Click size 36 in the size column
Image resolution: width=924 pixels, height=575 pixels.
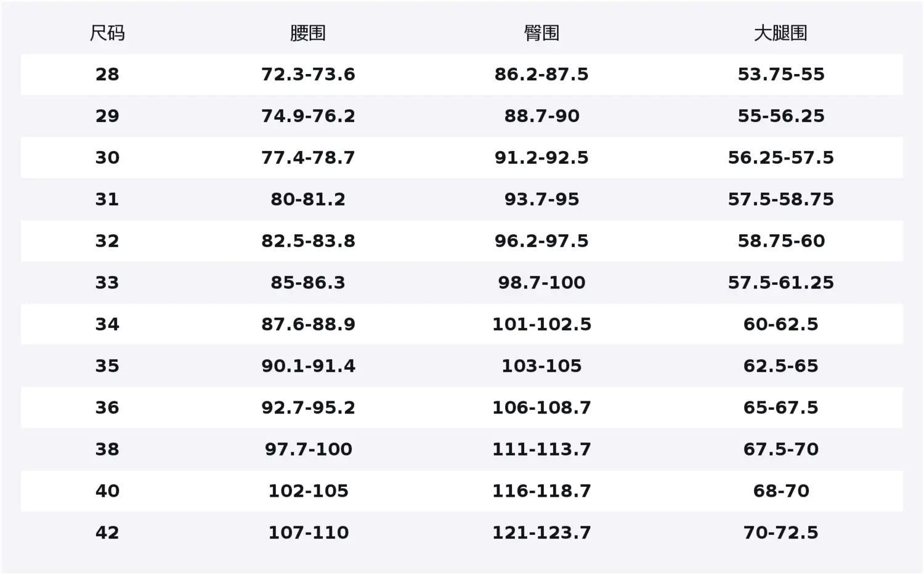pos(107,407)
